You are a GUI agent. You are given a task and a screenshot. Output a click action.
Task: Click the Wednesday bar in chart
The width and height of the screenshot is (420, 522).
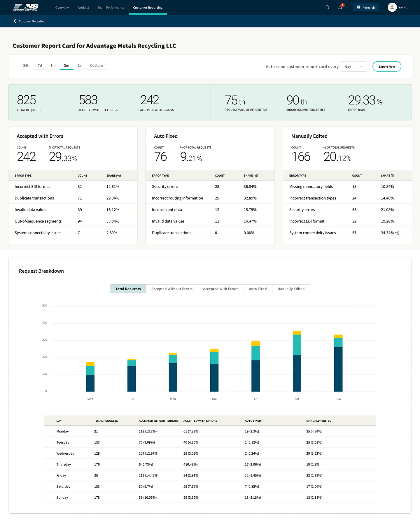[173, 372]
